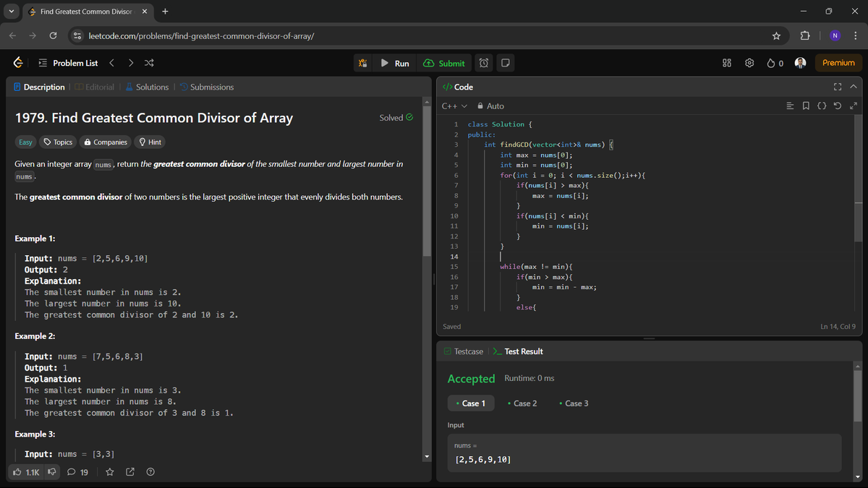Open the Chrome three-dot menu
This screenshot has width=868, height=488.
(x=855, y=35)
